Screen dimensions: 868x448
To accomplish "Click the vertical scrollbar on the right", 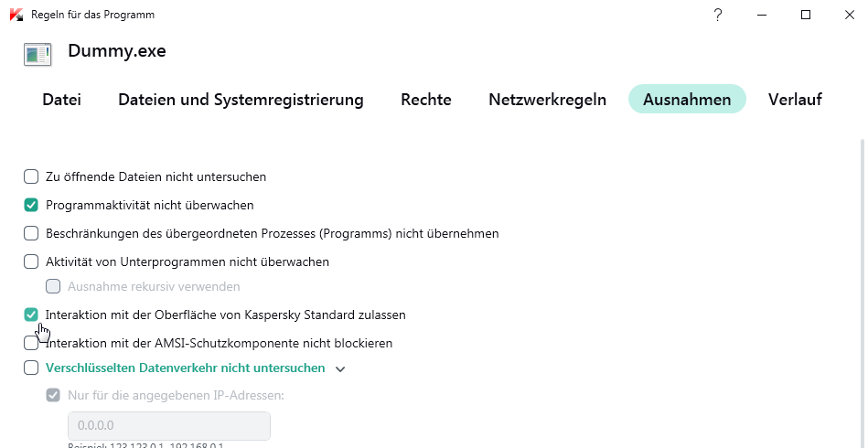I will tap(862, 274).
